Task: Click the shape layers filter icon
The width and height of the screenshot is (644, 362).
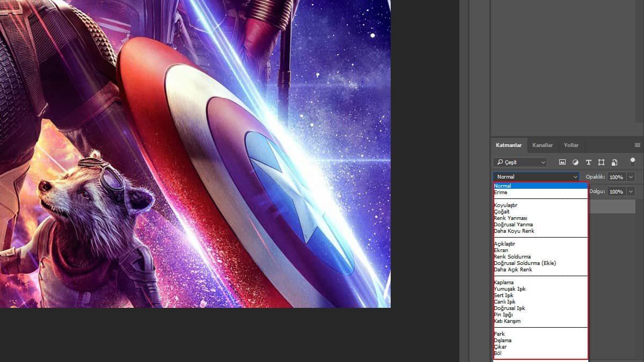Action: point(602,162)
